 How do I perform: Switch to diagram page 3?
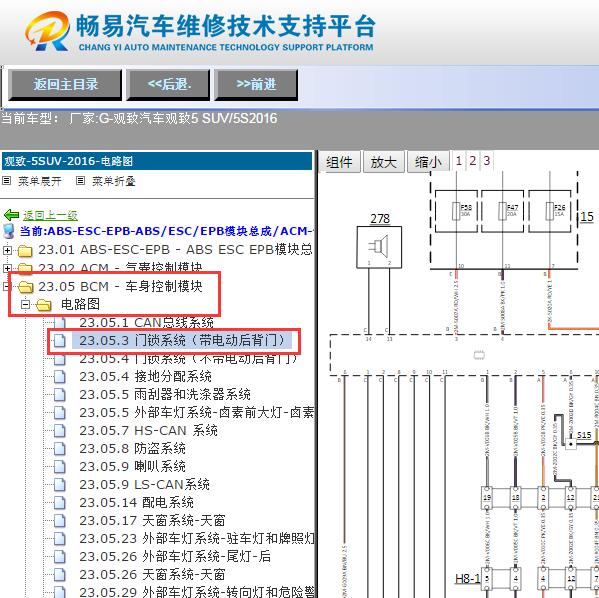(x=486, y=160)
